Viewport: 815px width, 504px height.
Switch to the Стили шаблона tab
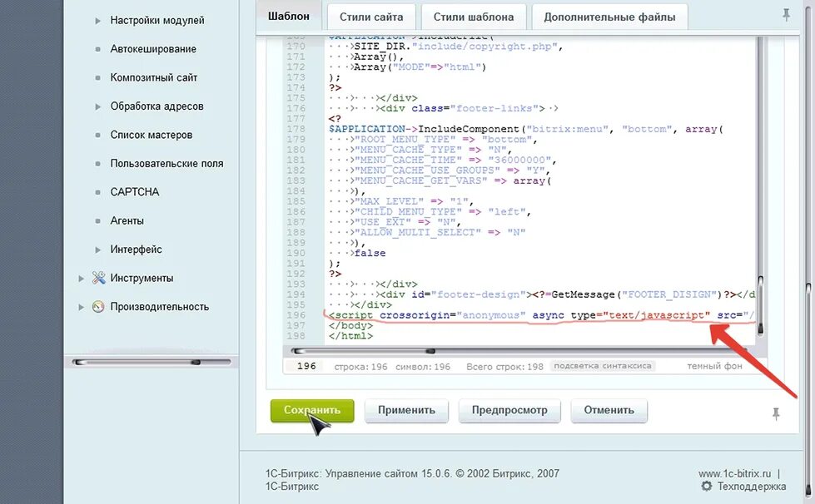pos(474,17)
